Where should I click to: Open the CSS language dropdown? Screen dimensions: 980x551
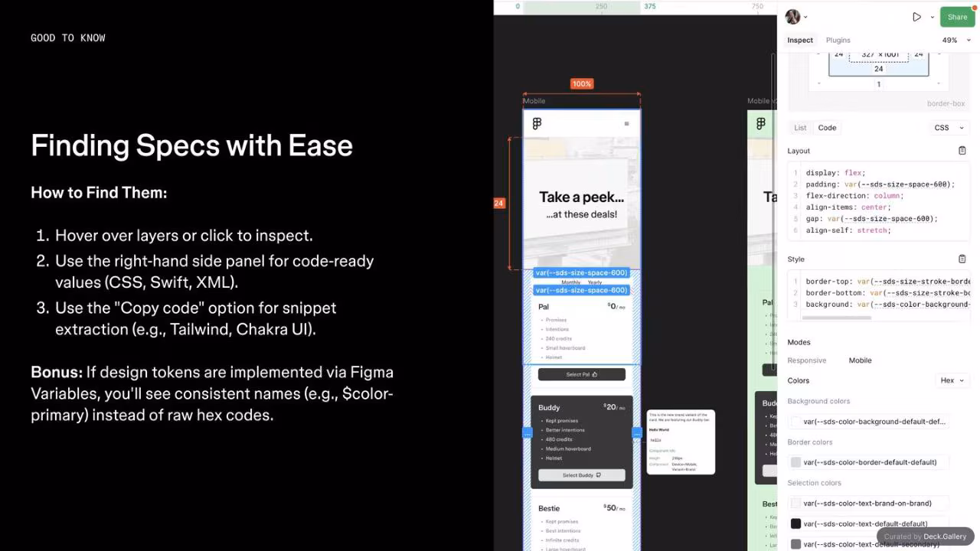948,128
